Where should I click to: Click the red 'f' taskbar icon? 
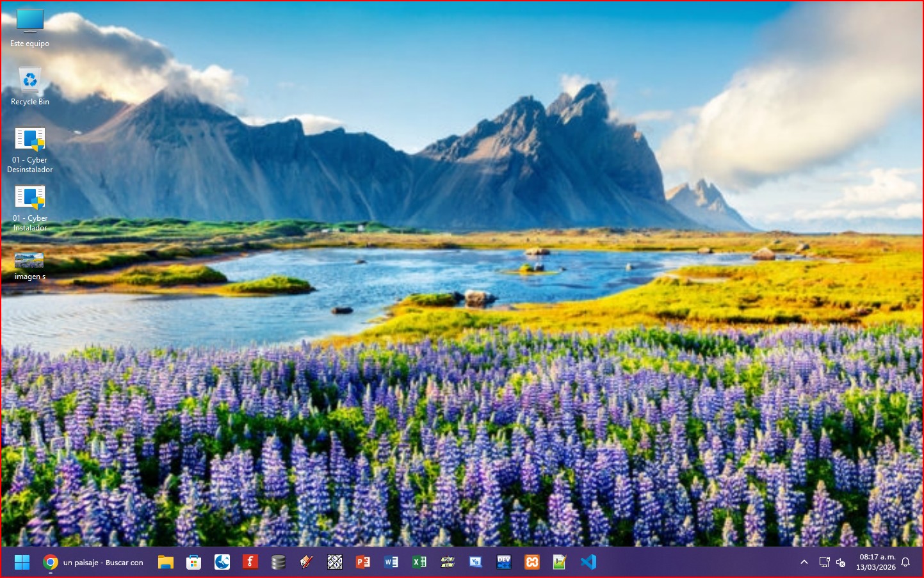[x=250, y=562]
